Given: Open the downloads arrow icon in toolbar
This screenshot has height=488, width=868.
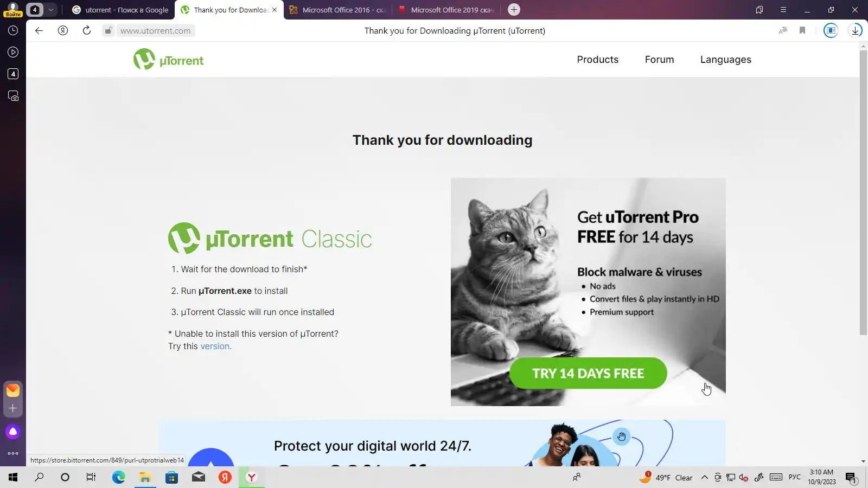Looking at the screenshot, I should (x=856, y=30).
